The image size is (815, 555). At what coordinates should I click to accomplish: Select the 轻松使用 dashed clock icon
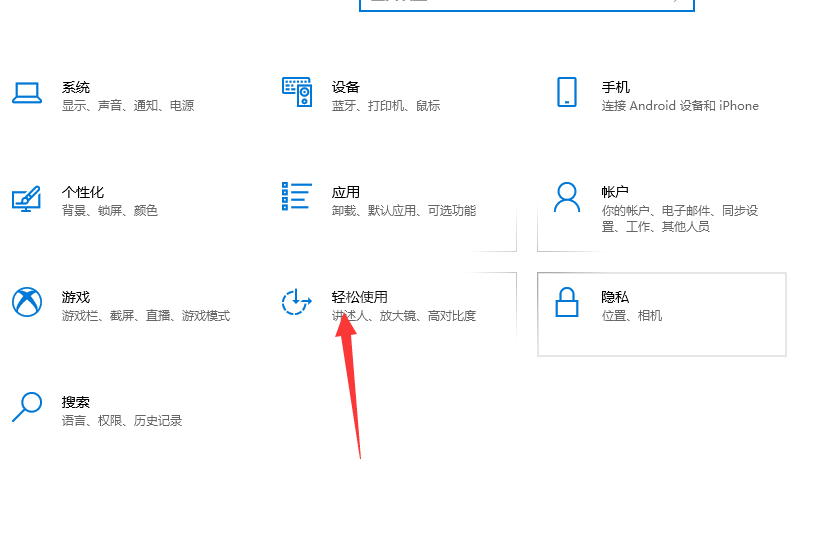coord(296,301)
